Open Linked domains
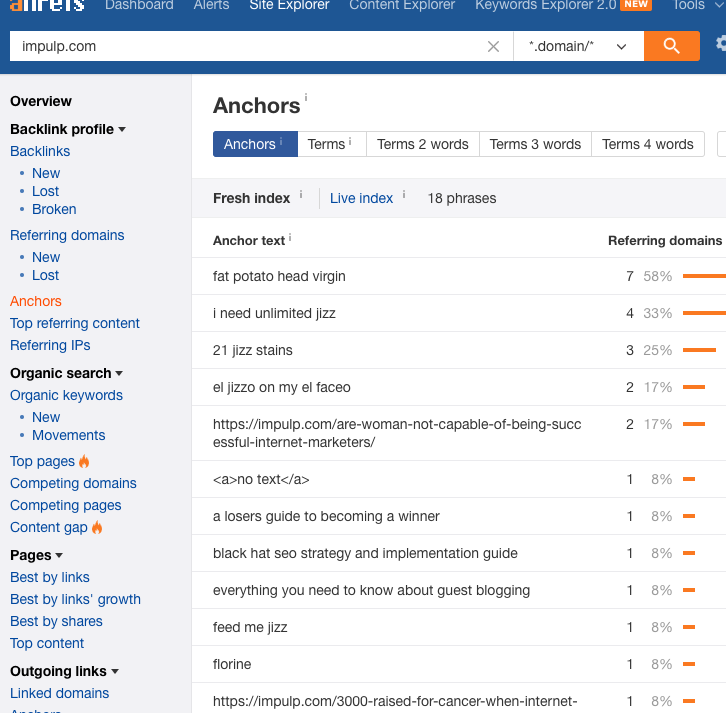Image resolution: width=726 pixels, height=713 pixels. (59, 693)
